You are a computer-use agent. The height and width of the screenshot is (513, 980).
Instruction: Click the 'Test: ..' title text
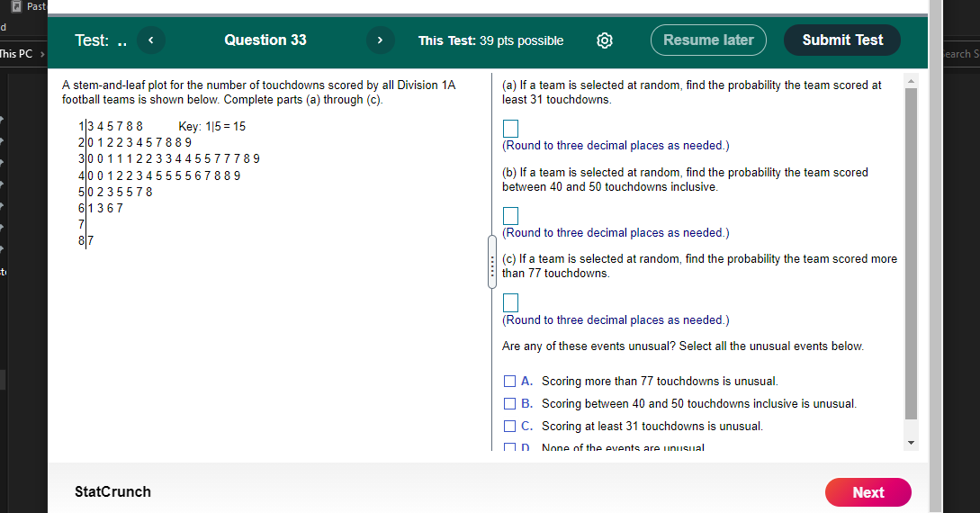pos(101,40)
